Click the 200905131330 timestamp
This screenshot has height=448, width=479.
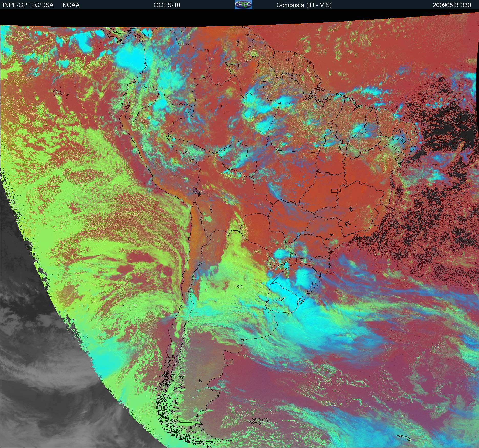pos(452,5)
